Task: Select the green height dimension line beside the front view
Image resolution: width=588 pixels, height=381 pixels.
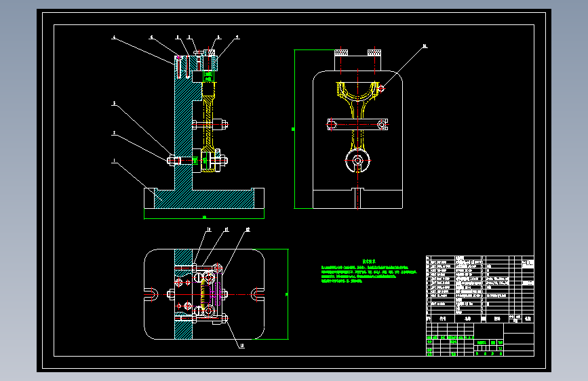Action: (294, 129)
